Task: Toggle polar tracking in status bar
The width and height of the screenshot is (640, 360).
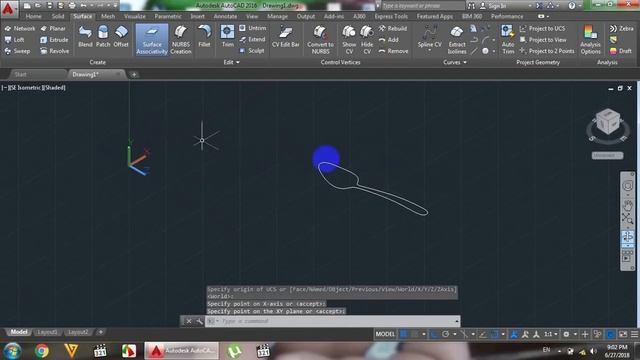Action: [x=445, y=334]
